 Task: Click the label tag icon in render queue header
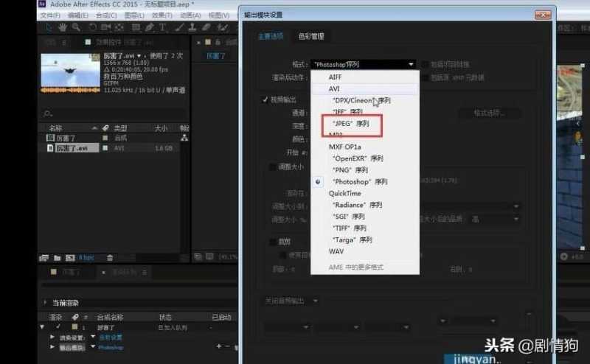pos(75,317)
